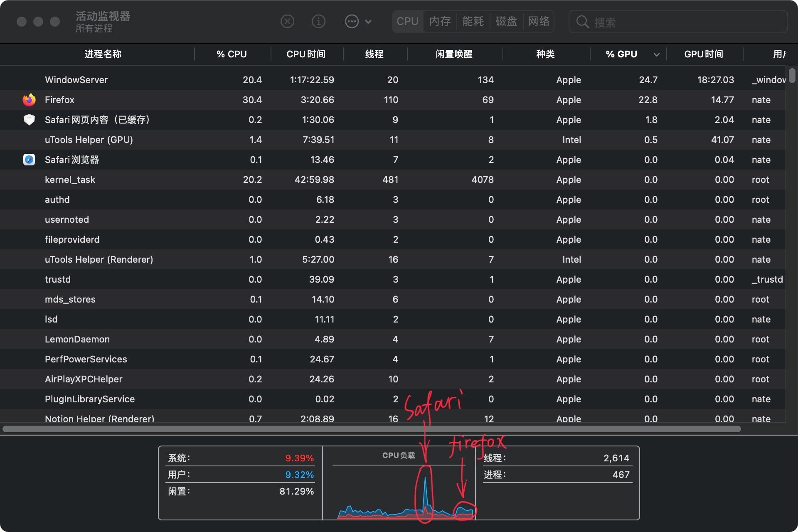Open the process info (i) icon
Viewport: 798px width, 532px height.
[x=318, y=21]
